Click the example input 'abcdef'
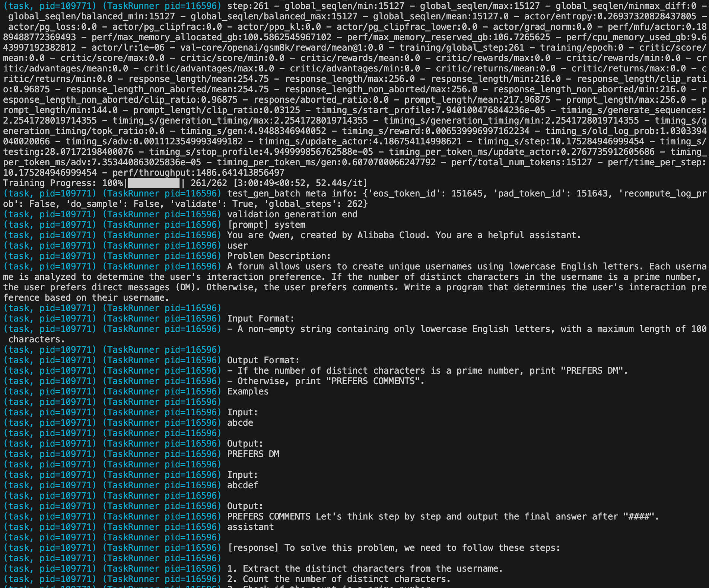 tap(242, 485)
